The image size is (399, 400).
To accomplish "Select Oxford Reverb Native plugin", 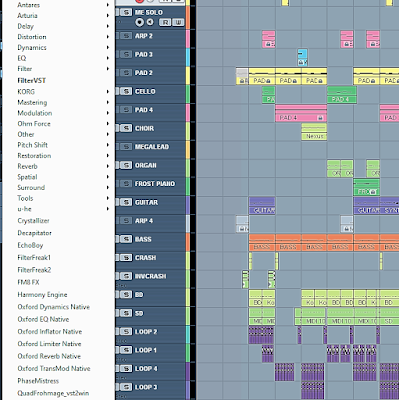I will [x=49, y=356].
